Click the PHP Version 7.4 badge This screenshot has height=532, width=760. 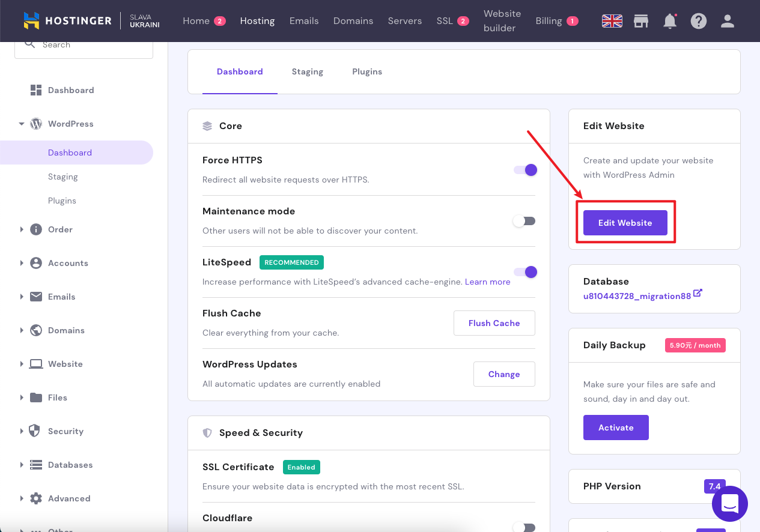pyautogui.click(x=714, y=486)
